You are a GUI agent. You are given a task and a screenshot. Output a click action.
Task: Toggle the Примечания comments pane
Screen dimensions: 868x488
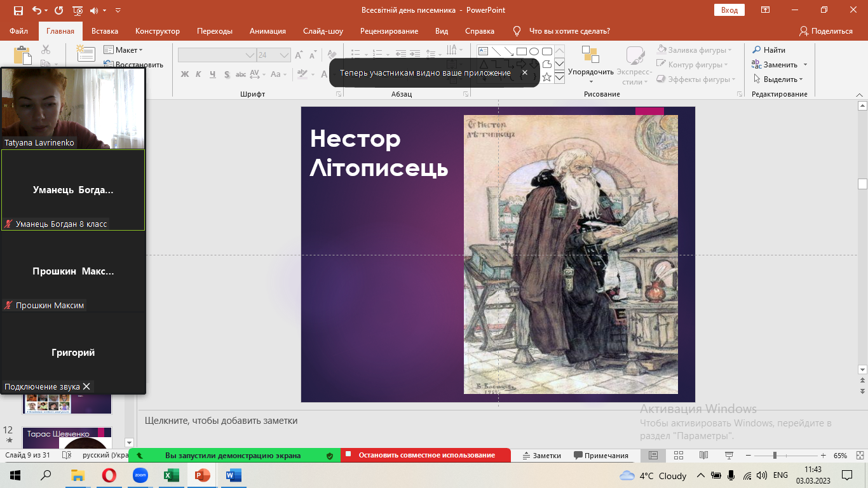click(x=601, y=456)
